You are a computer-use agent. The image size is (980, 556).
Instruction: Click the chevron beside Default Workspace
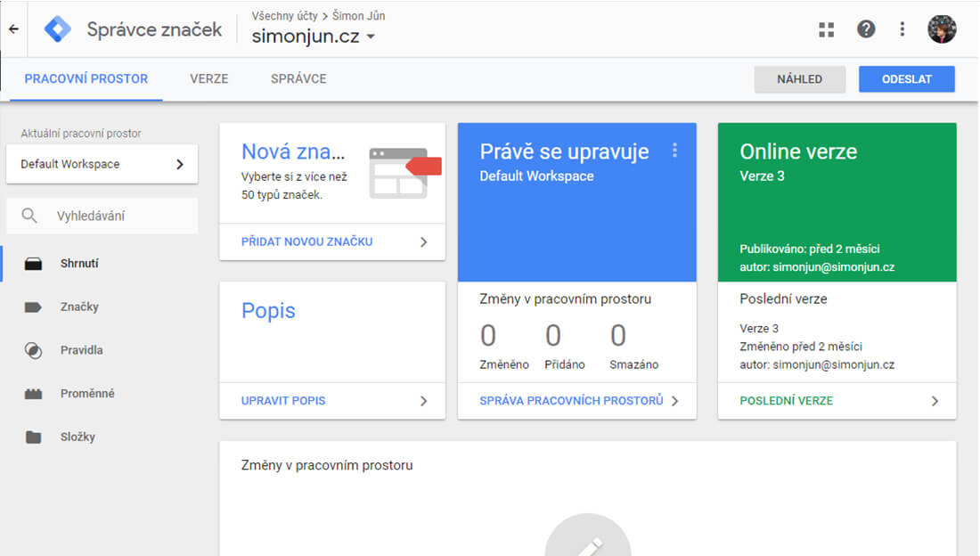(x=180, y=164)
